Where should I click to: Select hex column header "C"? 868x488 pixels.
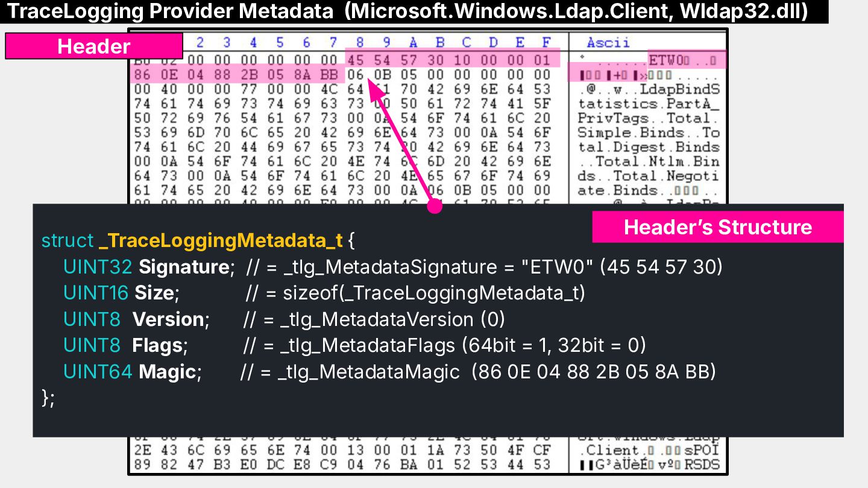pos(466,42)
